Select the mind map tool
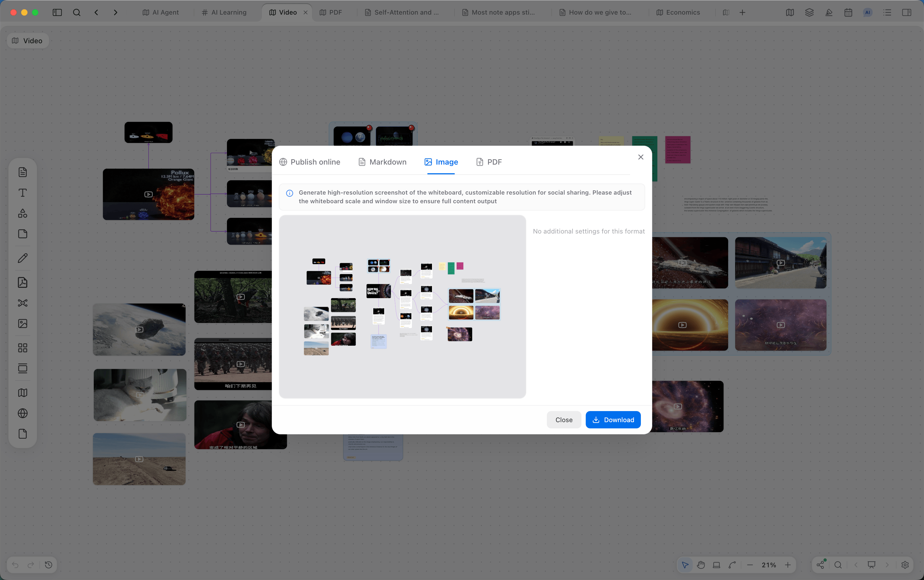This screenshot has height=580, width=924. click(23, 303)
